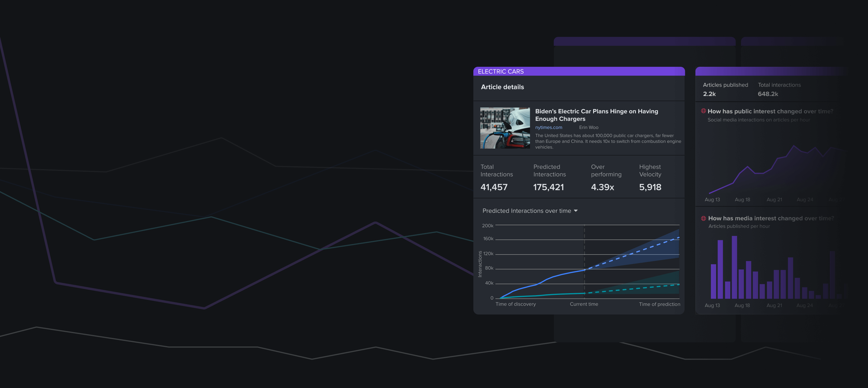The height and width of the screenshot is (388, 868).
Task: Select the Highest Velocity 5,918 metric
Action: click(650, 186)
